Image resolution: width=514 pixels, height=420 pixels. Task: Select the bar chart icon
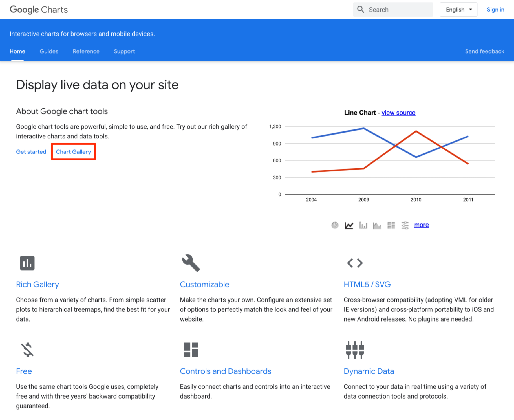[x=363, y=225]
